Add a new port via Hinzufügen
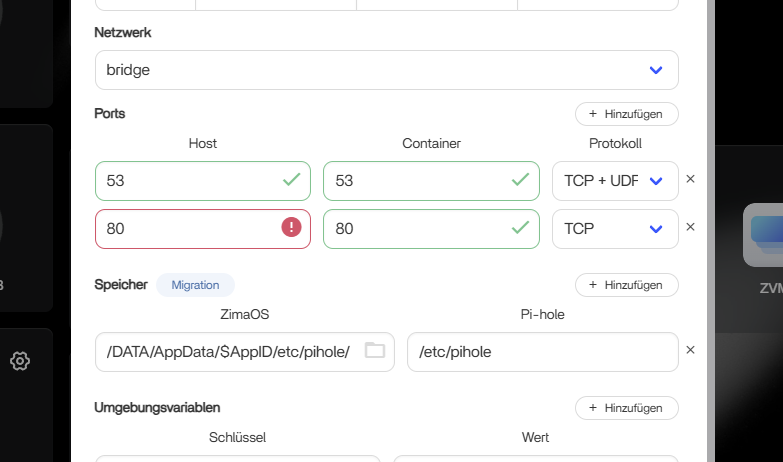The image size is (783, 462). pyautogui.click(x=626, y=114)
